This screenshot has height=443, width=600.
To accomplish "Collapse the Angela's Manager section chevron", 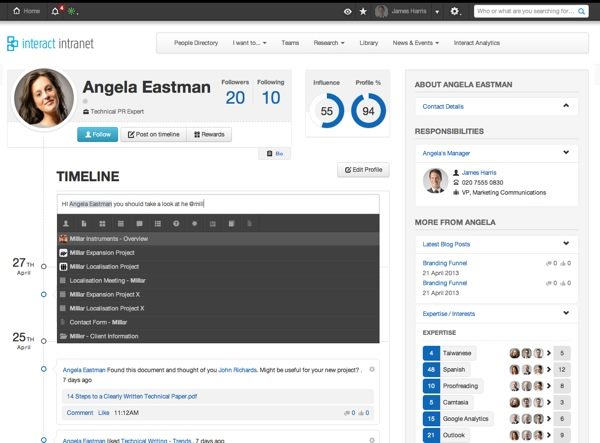I will point(566,152).
